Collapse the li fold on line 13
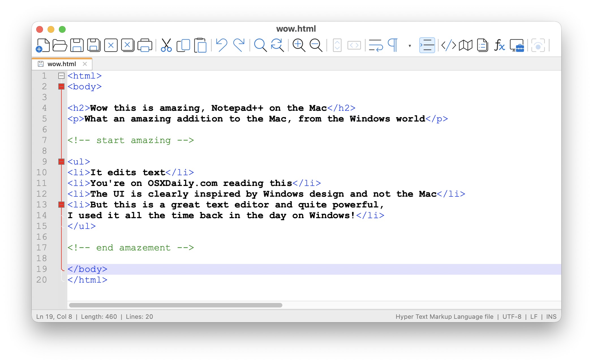 (x=61, y=205)
